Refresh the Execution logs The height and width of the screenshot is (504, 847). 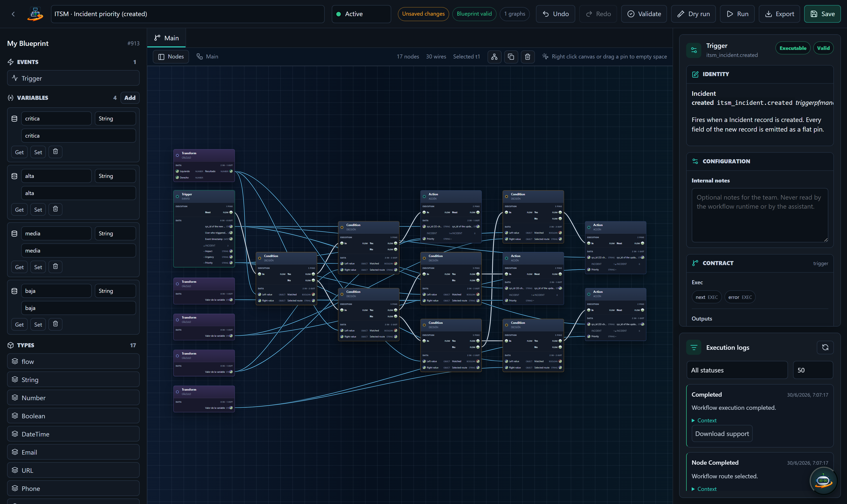pyautogui.click(x=825, y=347)
